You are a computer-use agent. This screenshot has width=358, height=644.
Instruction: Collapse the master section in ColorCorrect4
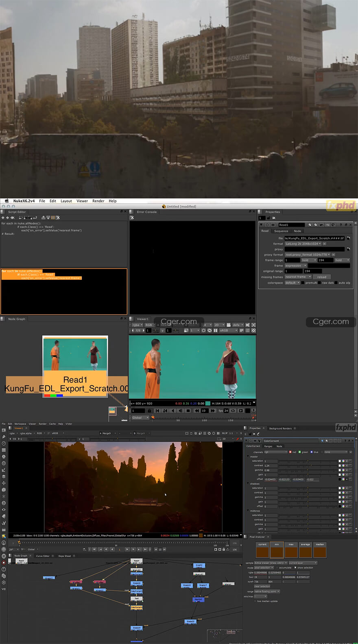248,457
